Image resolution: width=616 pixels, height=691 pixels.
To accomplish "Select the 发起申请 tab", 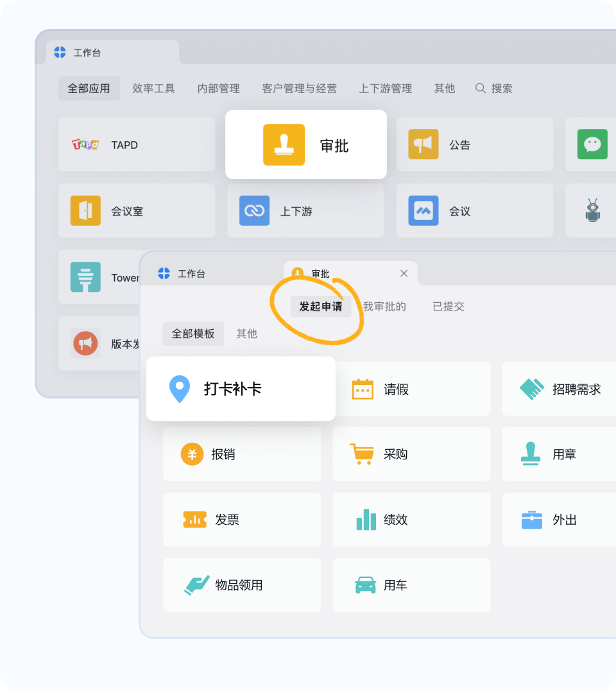I will click(x=321, y=306).
